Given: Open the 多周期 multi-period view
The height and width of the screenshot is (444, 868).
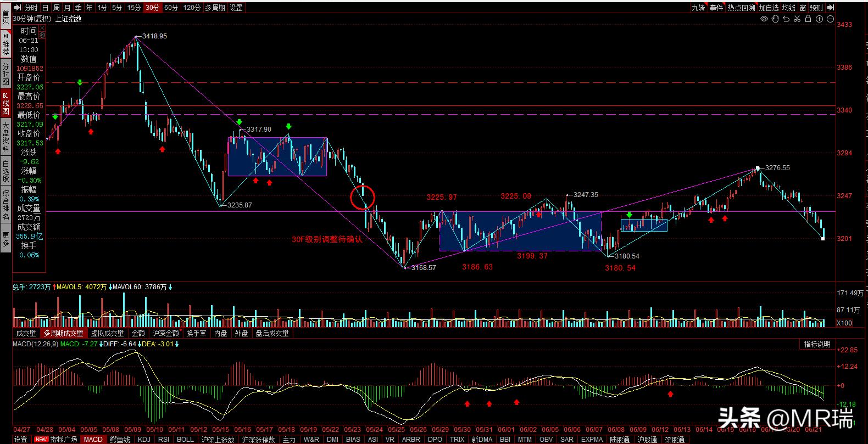Looking at the screenshot, I should click(215, 8).
